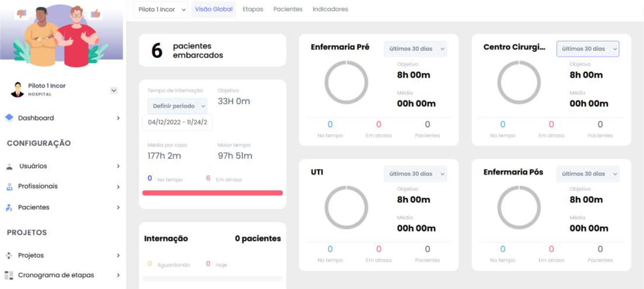Open Enfermaria Pré últimos 30 dias dropdown
The height and width of the screenshot is (289, 644).
coord(415,49)
